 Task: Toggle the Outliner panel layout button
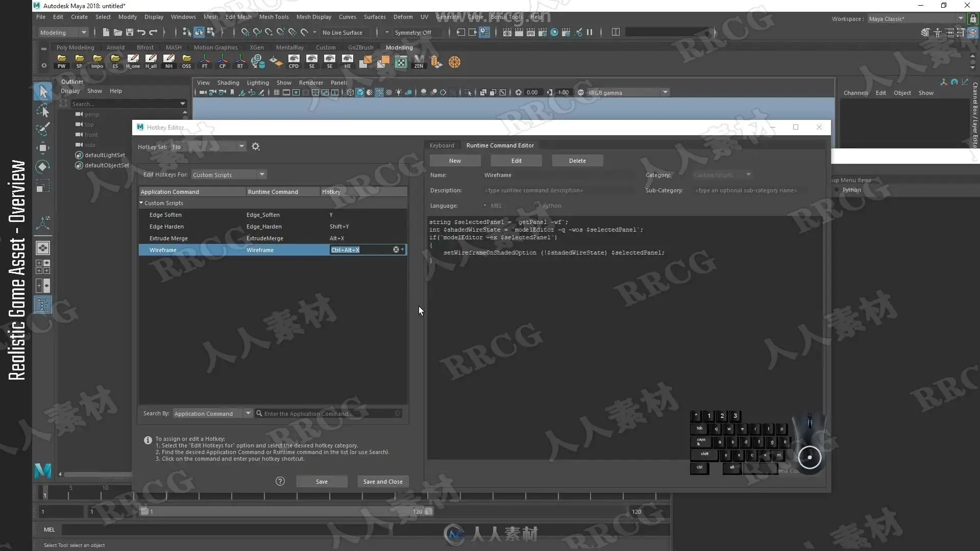pyautogui.click(x=43, y=305)
